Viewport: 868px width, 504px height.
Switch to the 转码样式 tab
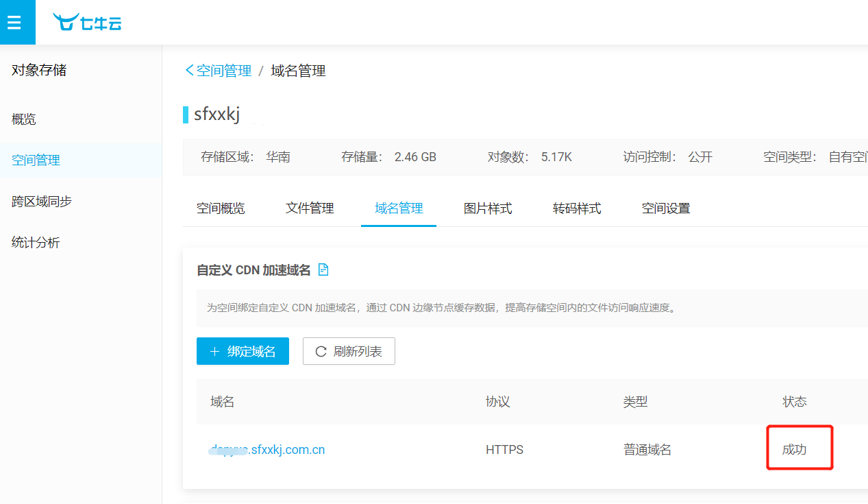[x=577, y=208]
